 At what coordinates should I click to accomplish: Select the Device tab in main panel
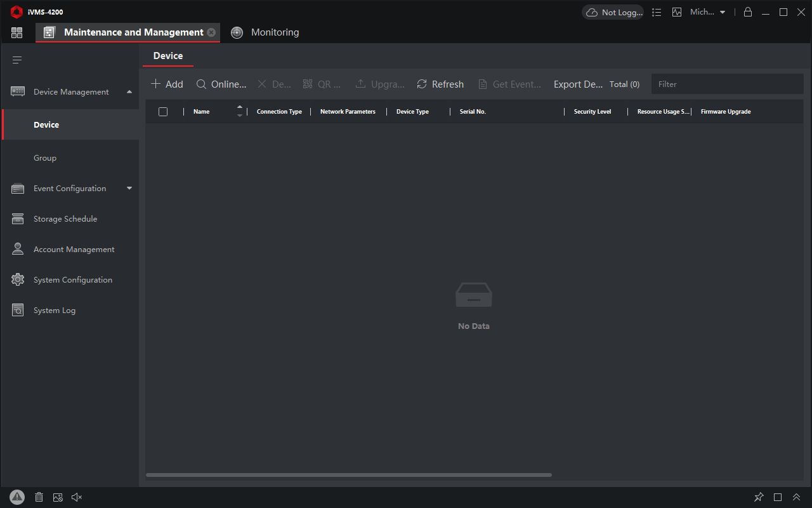168,56
